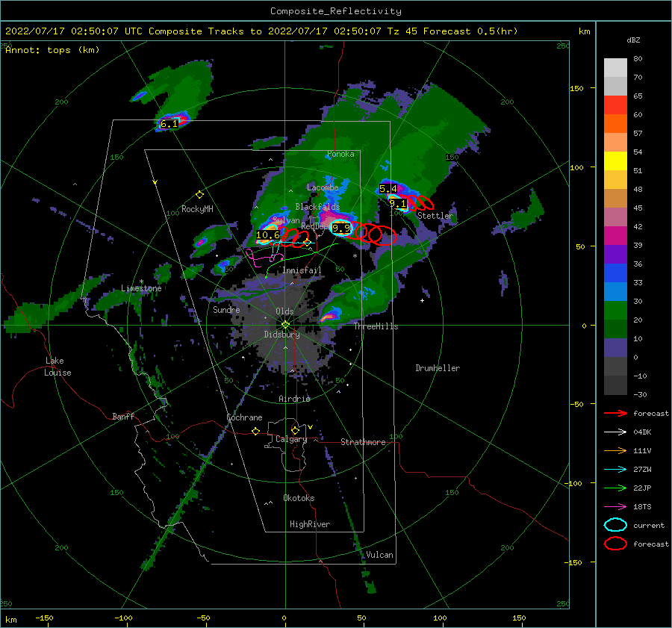The image size is (672, 628).
Task: Click the ThreeHills town label
Action: pyautogui.click(x=376, y=326)
